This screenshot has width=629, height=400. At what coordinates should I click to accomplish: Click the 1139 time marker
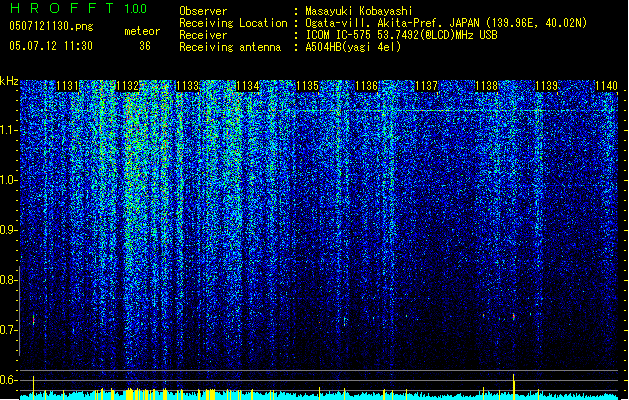coord(546,86)
